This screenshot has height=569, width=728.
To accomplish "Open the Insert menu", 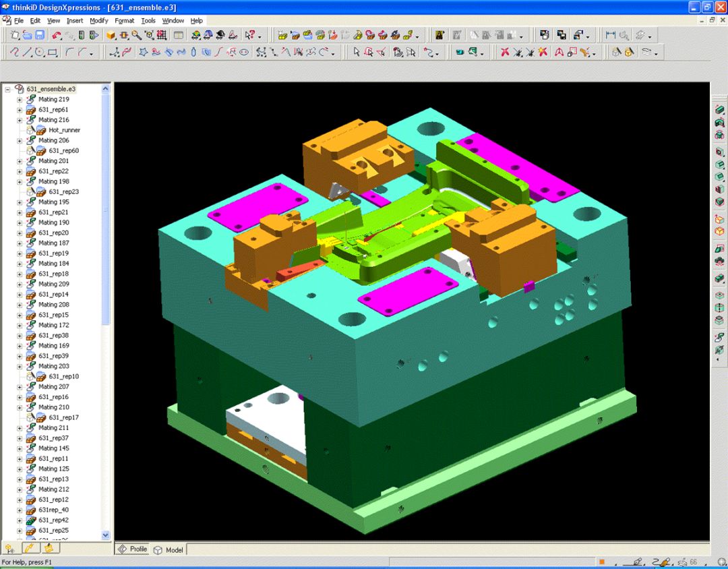I will (x=75, y=21).
